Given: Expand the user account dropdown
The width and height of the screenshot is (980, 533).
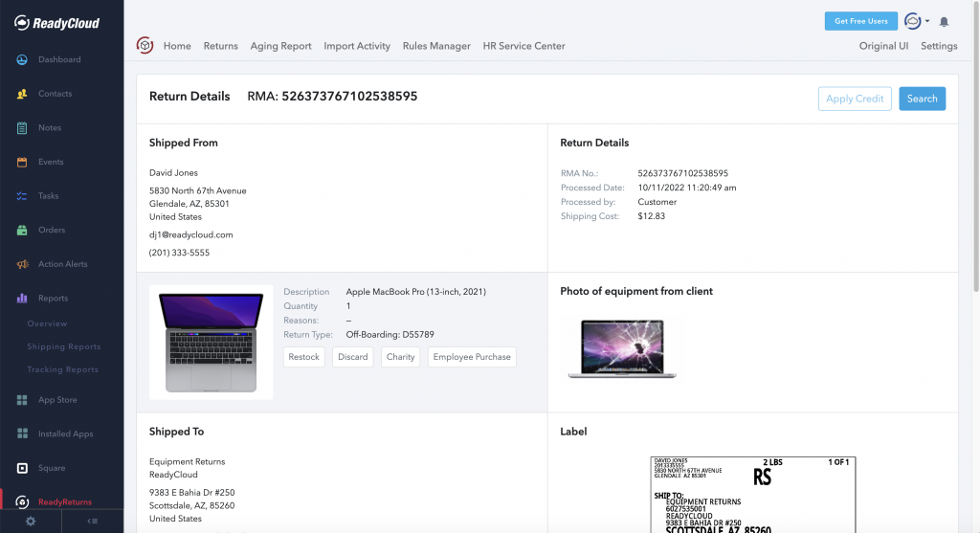Looking at the screenshot, I should [x=917, y=21].
